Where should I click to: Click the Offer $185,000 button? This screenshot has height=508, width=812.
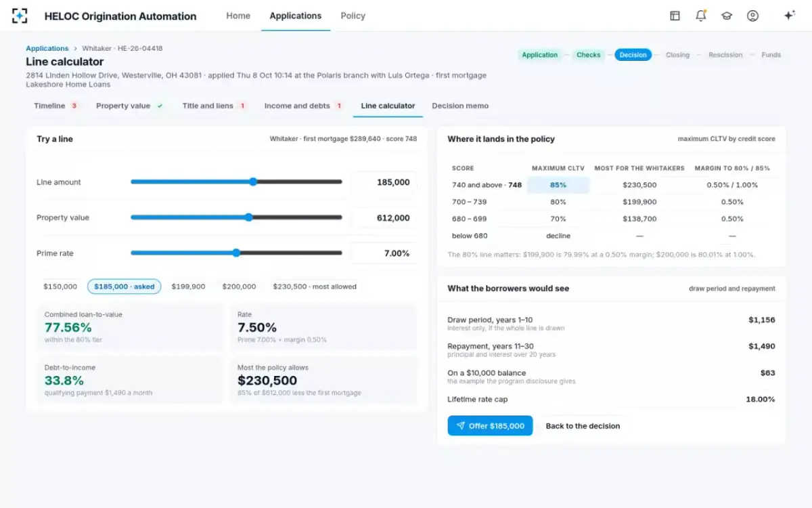click(490, 426)
